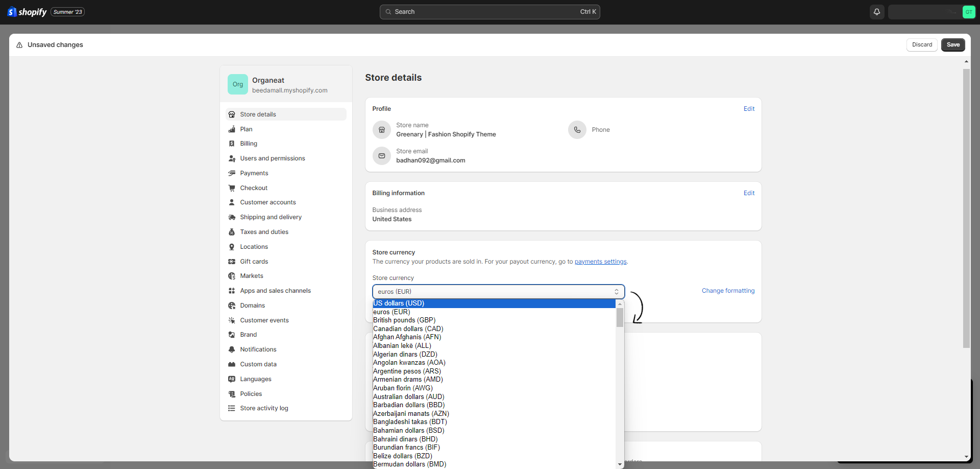
Task: Select Australian dollars (AUD) currency
Action: pos(494,396)
